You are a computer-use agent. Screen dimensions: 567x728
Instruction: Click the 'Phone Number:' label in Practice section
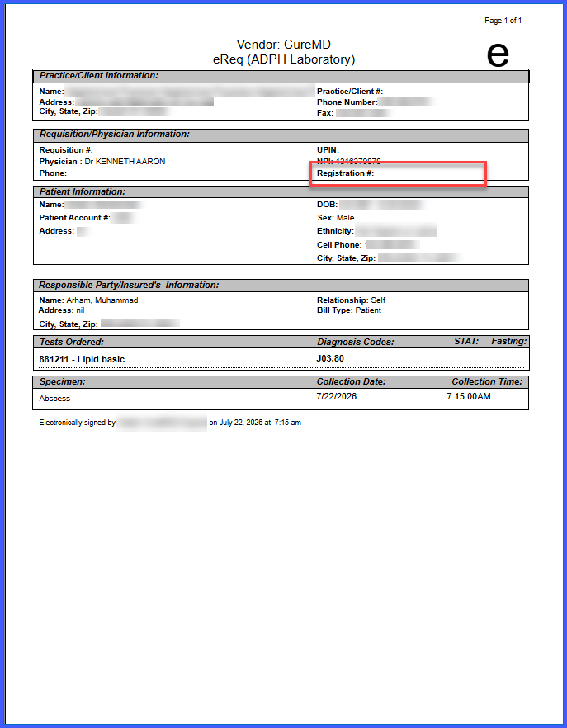pyautogui.click(x=347, y=102)
